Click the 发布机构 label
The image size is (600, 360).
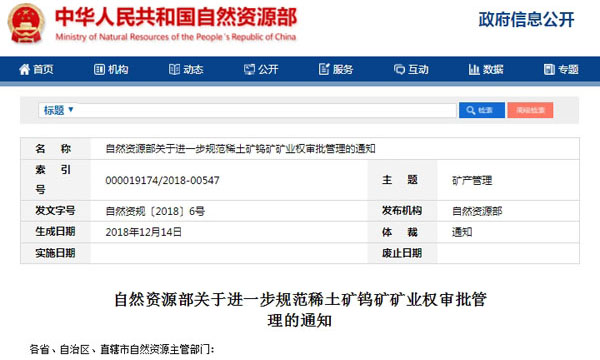point(402,210)
